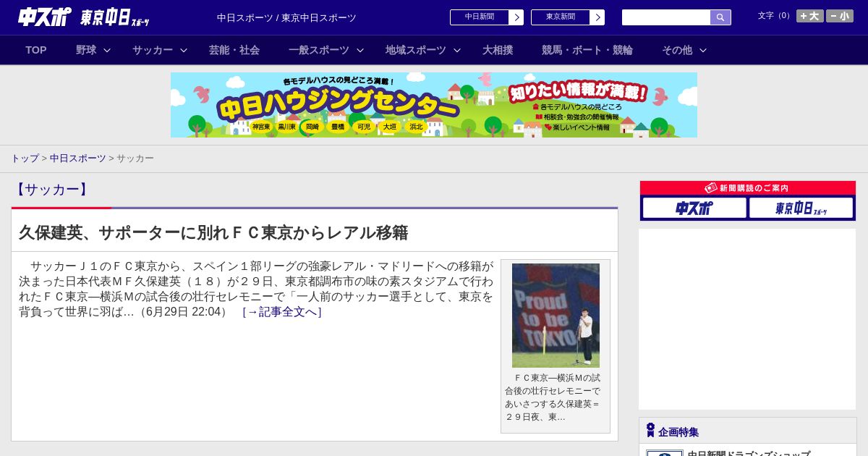Image resolution: width=868 pixels, height=456 pixels.
Task: Click the 企画特集 ribbon icon
Action: [x=650, y=430]
